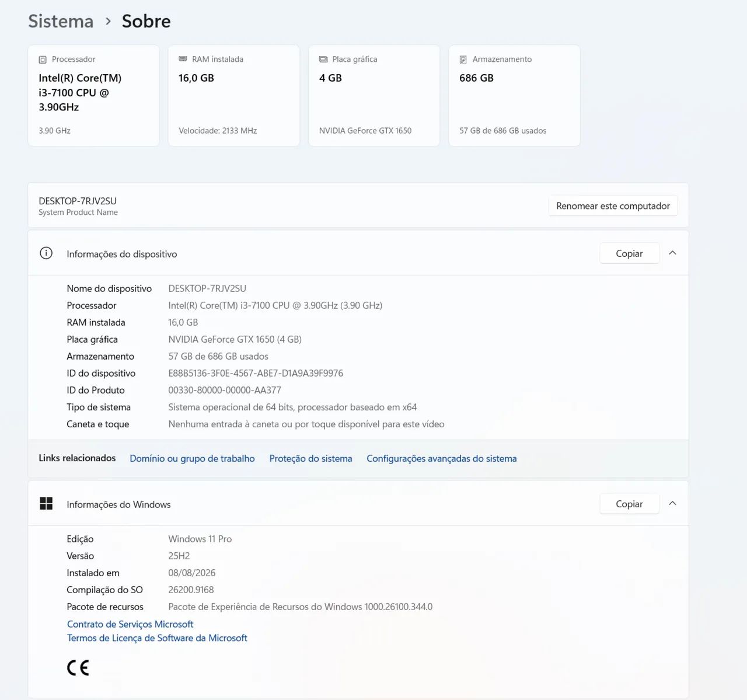Click the version value 25H2
Viewport: 747px width, 700px height.
tap(179, 556)
